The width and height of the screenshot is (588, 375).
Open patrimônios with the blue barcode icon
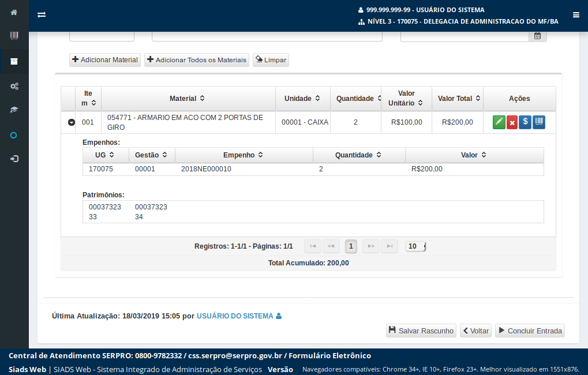coord(538,122)
